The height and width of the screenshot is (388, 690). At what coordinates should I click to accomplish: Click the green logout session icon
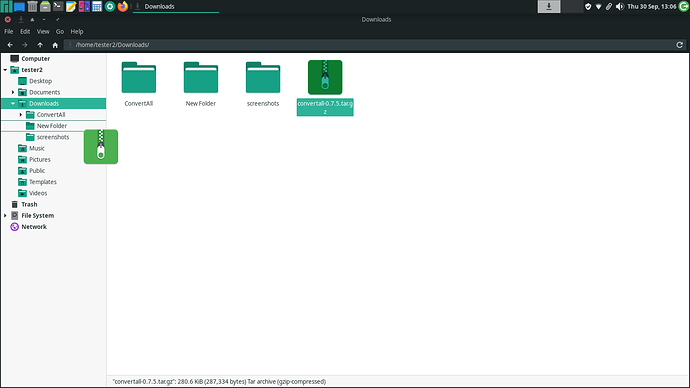[683, 6]
